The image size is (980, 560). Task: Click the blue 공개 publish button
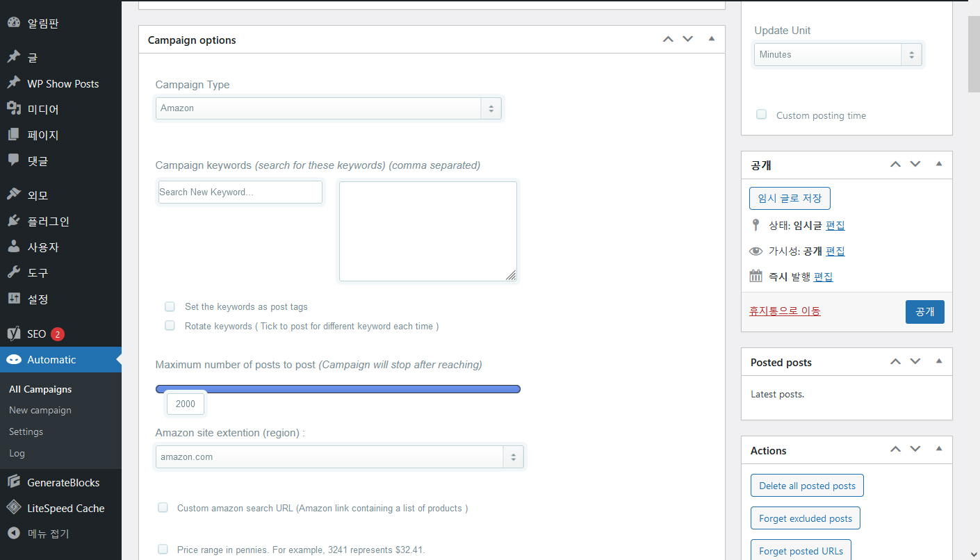[x=924, y=312]
